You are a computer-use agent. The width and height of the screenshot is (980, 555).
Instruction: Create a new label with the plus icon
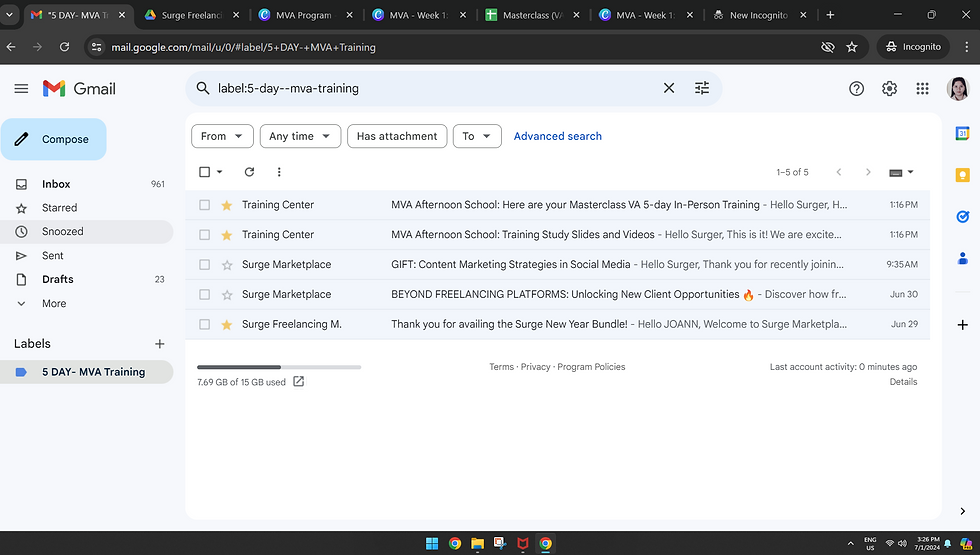click(x=159, y=344)
